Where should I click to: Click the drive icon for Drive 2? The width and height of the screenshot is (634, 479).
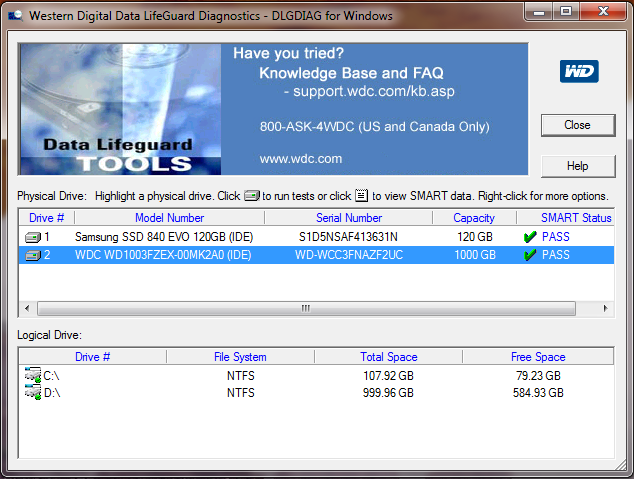click(33, 255)
